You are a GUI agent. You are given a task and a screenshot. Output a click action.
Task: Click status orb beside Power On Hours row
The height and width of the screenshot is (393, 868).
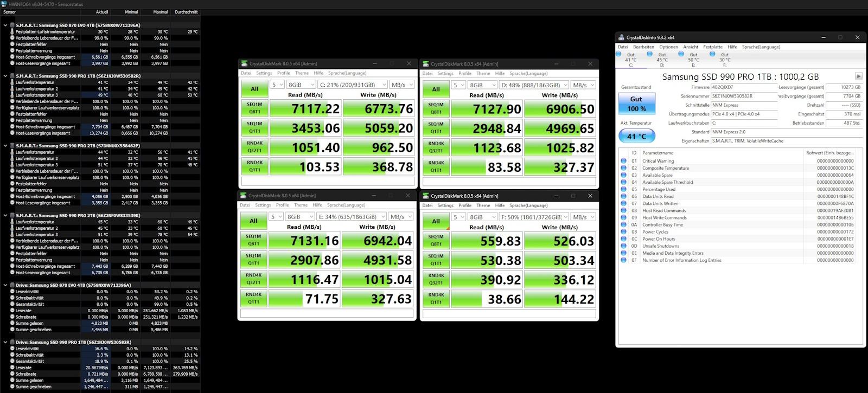pos(623,239)
